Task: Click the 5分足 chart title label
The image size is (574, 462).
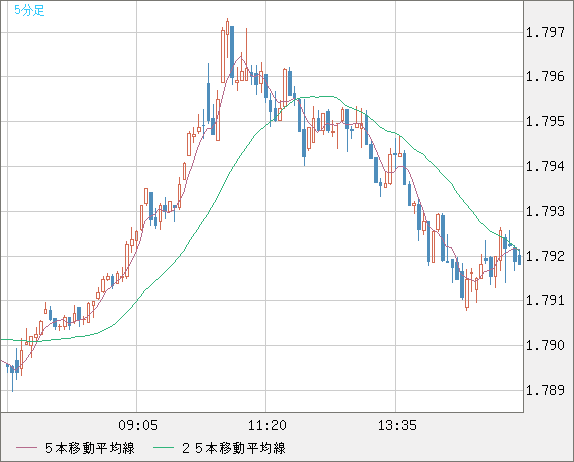Action: coord(29,10)
